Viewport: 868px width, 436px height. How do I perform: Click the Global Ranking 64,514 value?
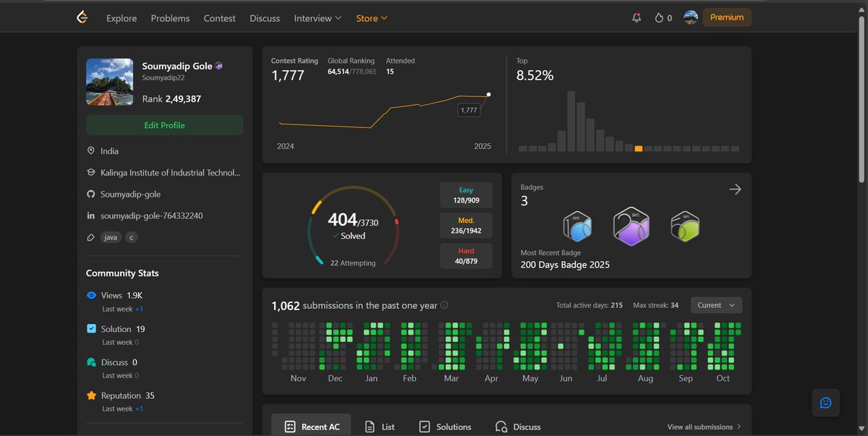pyautogui.click(x=339, y=72)
